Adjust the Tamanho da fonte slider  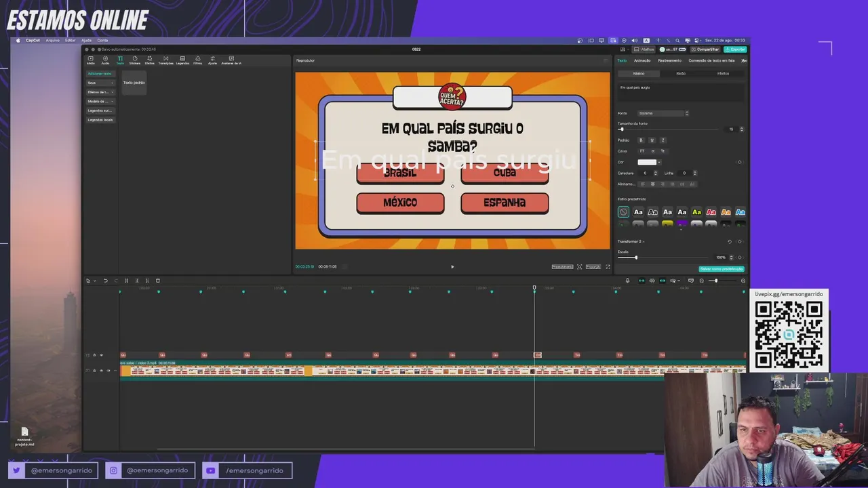(x=669, y=129)
